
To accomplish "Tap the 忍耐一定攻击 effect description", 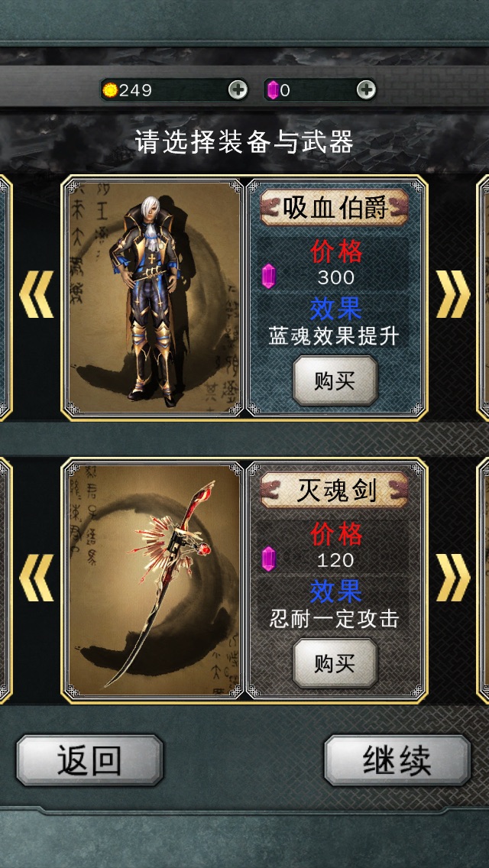I will pyautogui.click(x=334, y=619).
